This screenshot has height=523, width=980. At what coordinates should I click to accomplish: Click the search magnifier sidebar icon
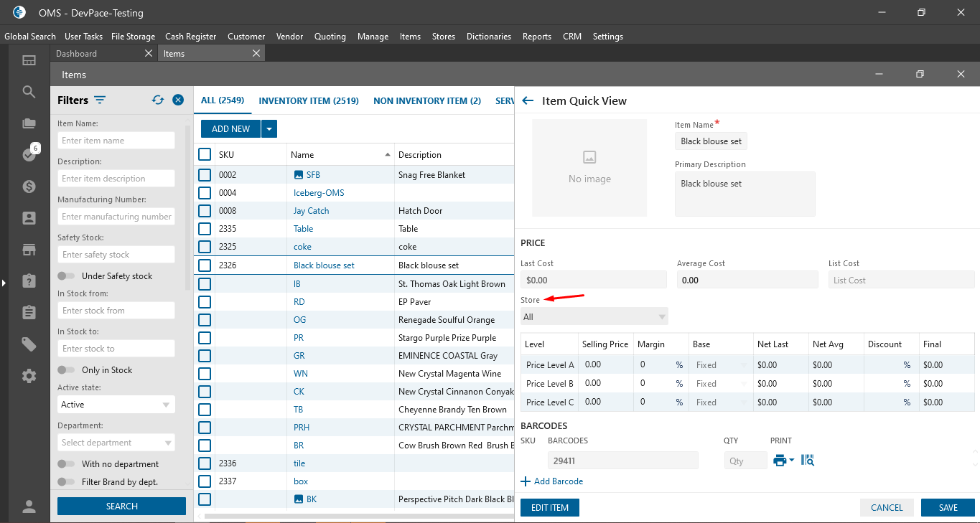(29, 92)
